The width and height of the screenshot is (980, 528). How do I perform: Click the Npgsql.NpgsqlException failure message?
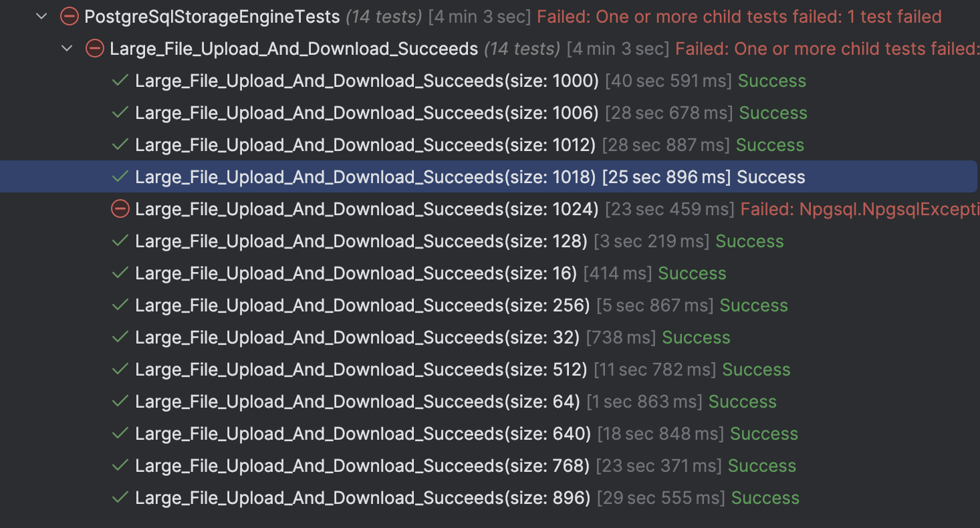tap(859, 209)
